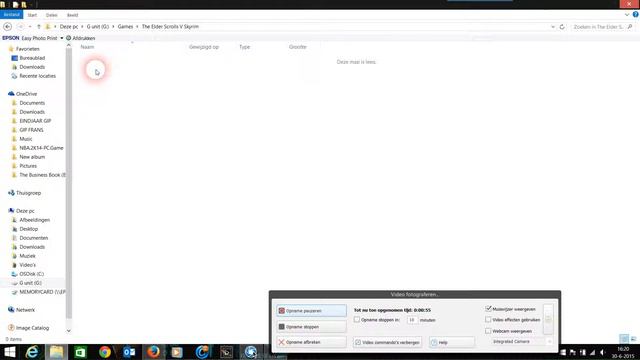
Task: Switch to details view icon
Action: [624, 339]
